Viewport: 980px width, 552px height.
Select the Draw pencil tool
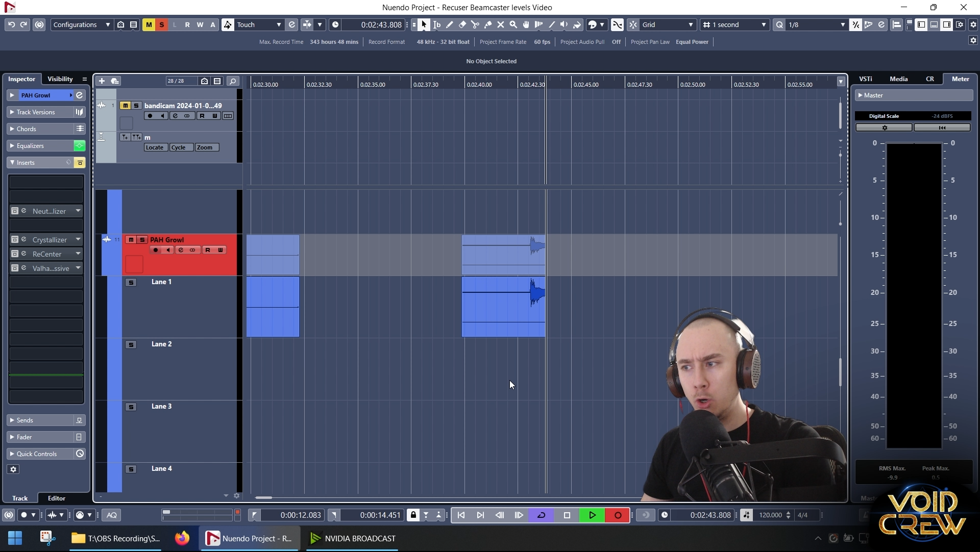[x=450, y=24]
